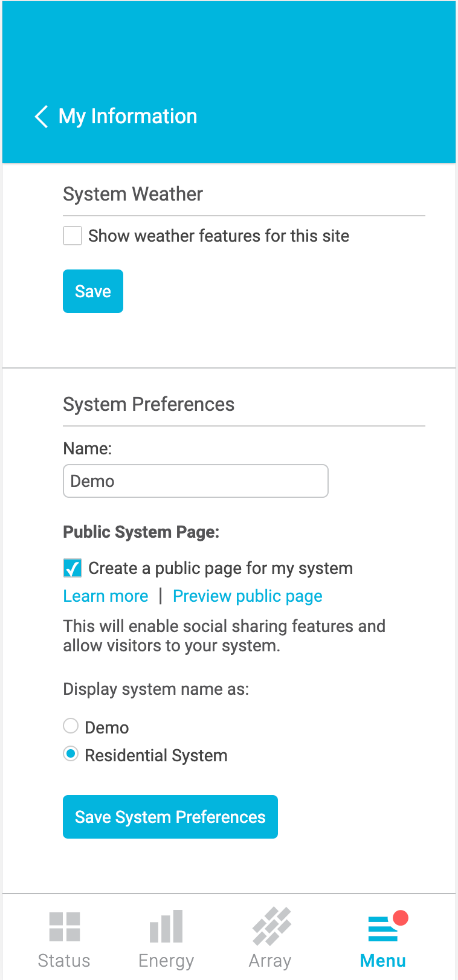The image size is (458, 980).
Task: Switch to the Energy tab
Action: coord(166,936)
